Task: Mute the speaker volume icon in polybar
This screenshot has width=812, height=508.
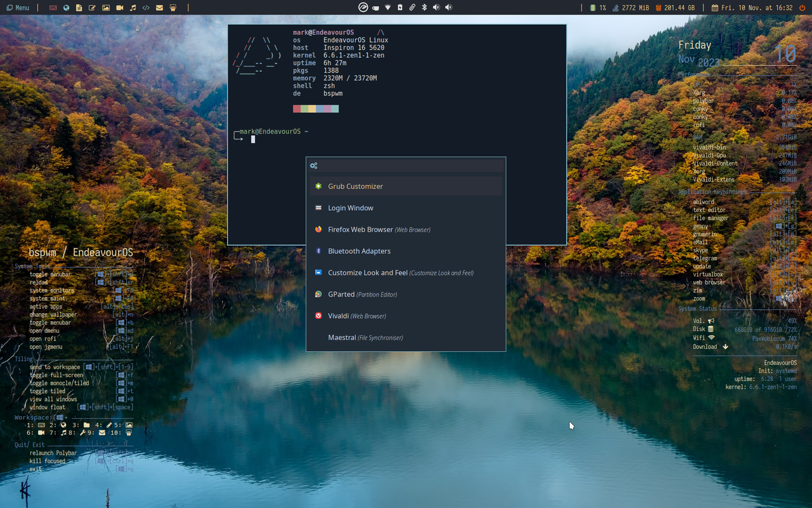Action: (x=436, y=8)
